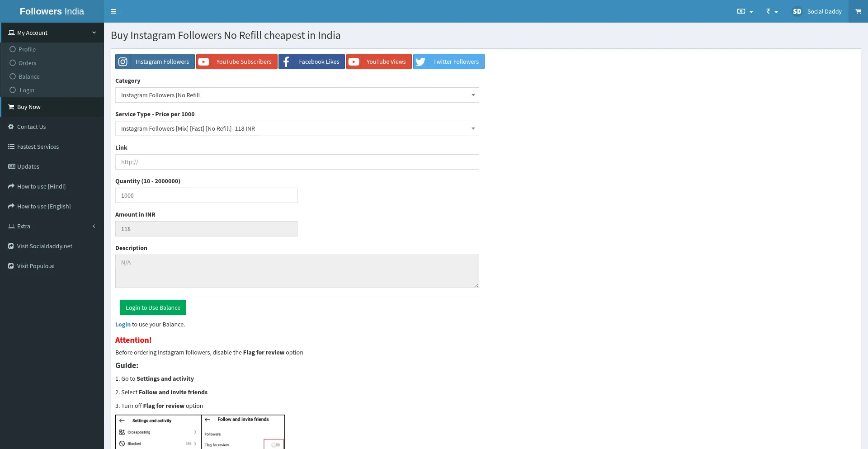Open the rupee currency dropdown
Viewport: 868px width, 449px height.
tap(772, 11)
